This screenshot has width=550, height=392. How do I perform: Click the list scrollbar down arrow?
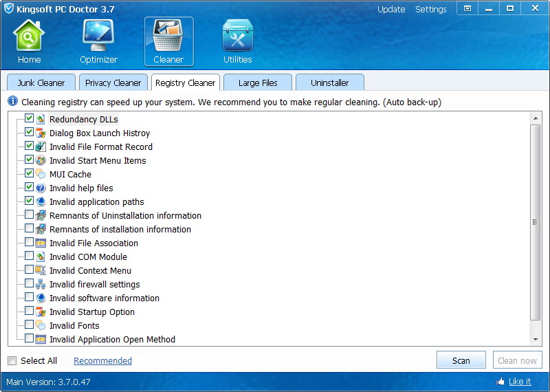click(x=536, y=339)
